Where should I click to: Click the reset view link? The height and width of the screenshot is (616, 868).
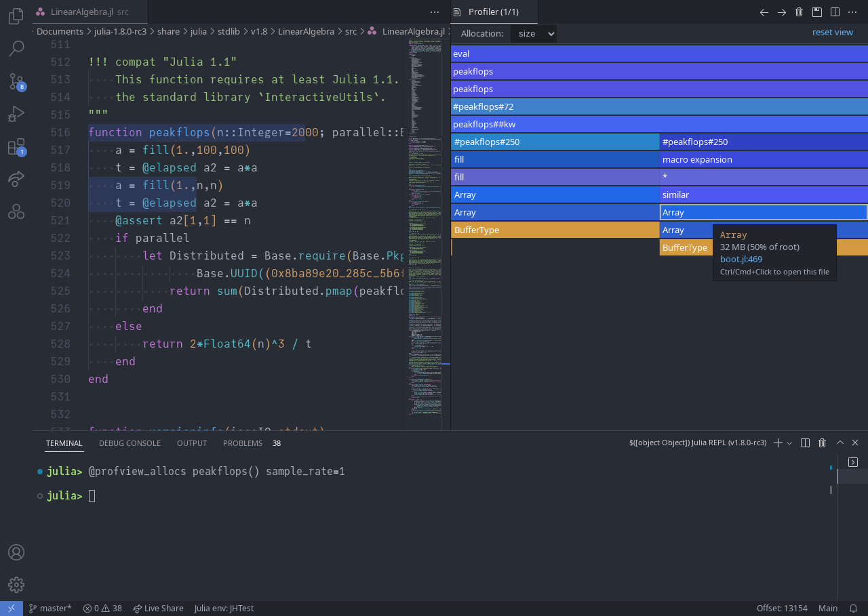(x=832, y=33)
